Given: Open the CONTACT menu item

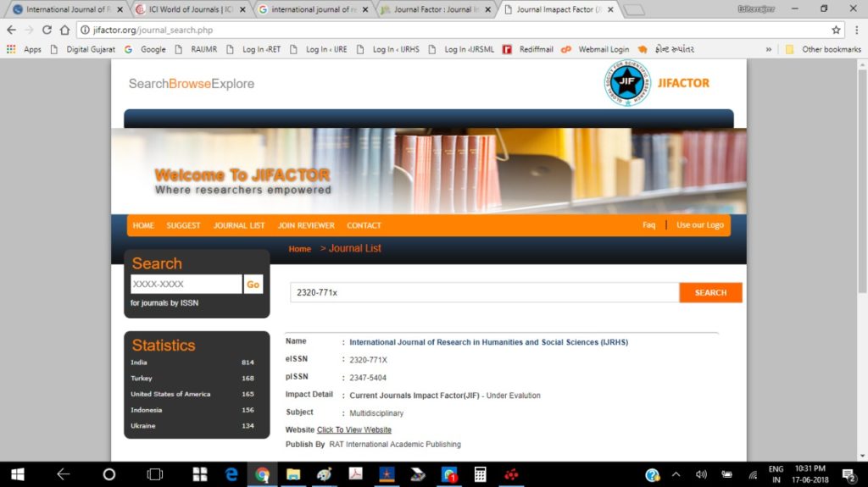Looking at the screenshot, I should (364, 225).
